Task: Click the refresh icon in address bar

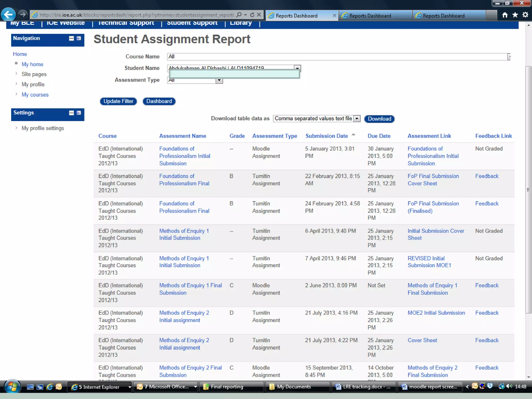Action: tap(252, 15)
